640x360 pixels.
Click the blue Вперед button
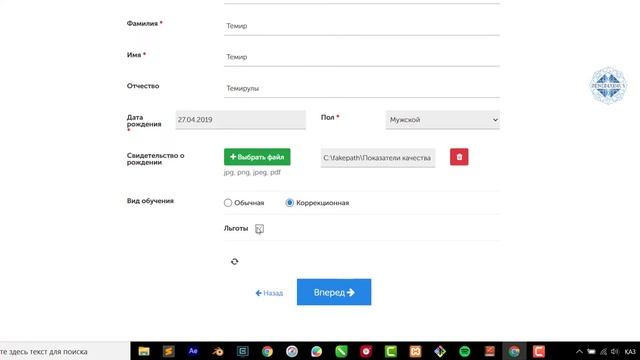(334, 292)
